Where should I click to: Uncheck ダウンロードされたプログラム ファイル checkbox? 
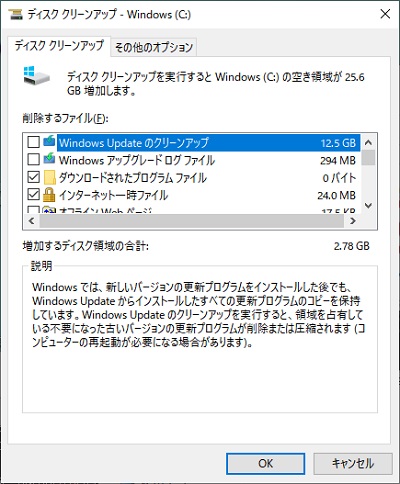(33, 177)
